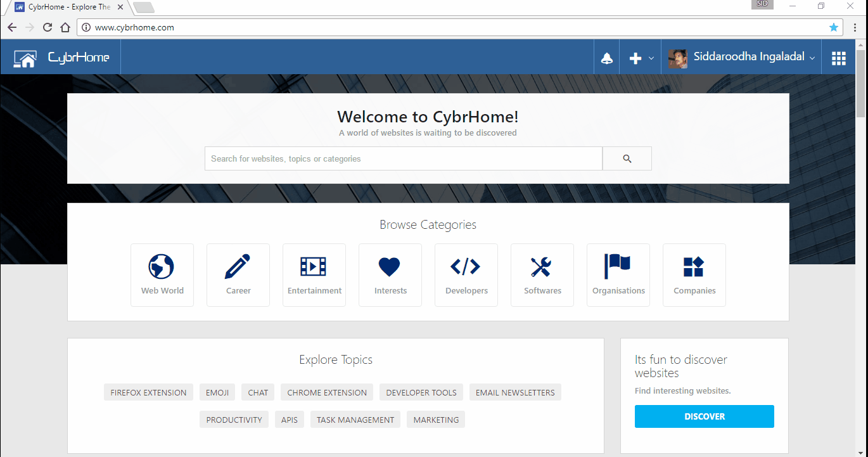868x457 pixels.
Task: Click the 'Its fun to discover websites' heading
Action: (681, 366)
